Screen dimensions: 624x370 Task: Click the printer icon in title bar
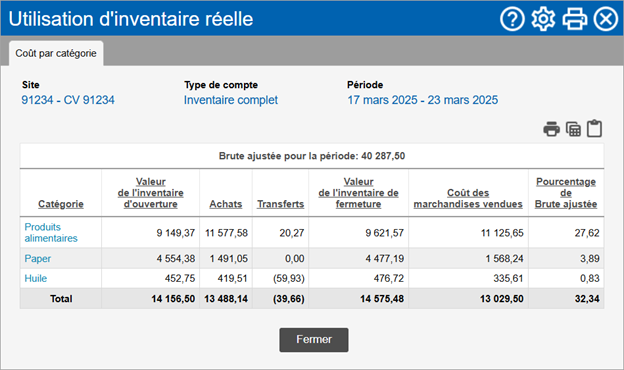575,19
